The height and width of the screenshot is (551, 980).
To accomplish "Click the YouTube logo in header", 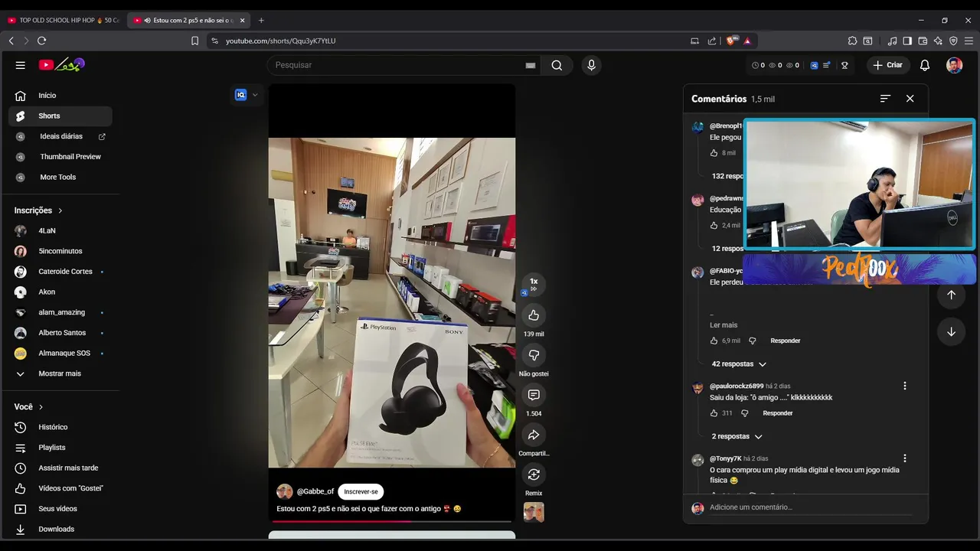I will click(61, 65).
